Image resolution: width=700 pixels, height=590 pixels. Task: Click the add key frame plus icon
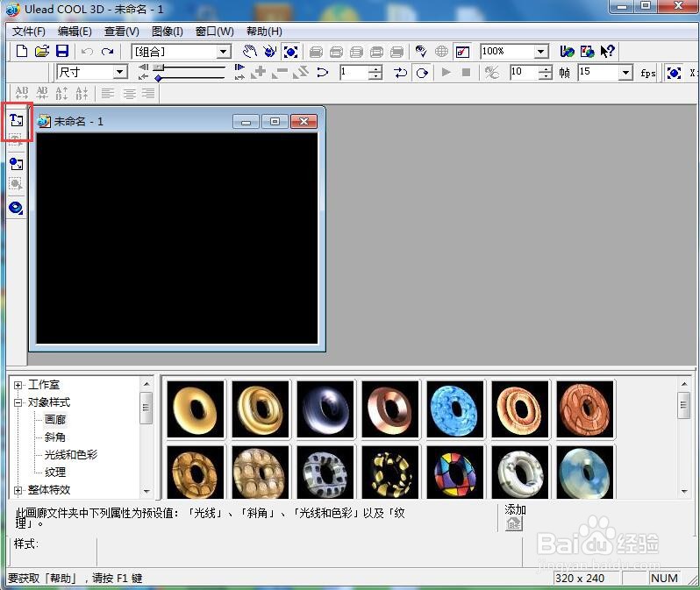(x=258, y=72)
